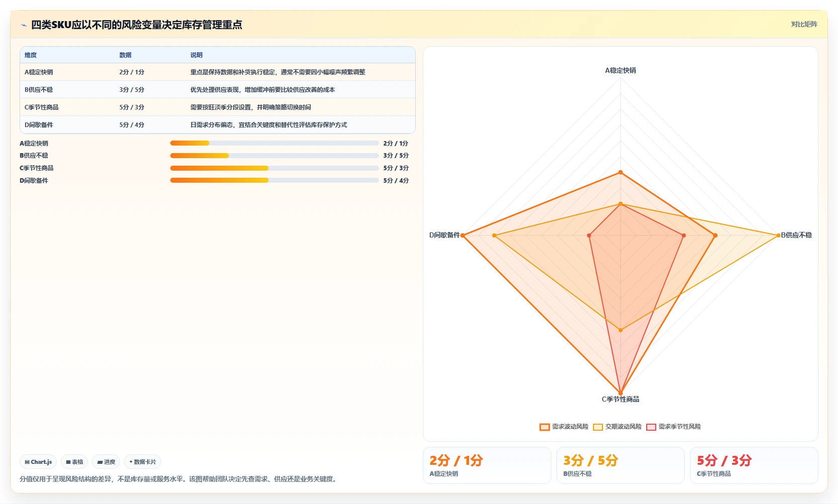Click the progress value 5分 / 4分 beside D间歇备件 bar
The height and width of the screenshot is (504, 838).
396,181
